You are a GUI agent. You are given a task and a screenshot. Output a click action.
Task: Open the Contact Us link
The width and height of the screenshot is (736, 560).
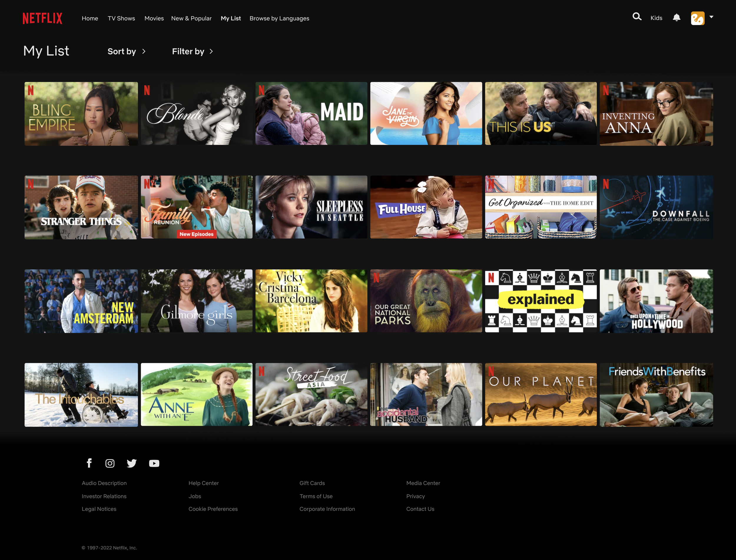click(x=420, y=509)
